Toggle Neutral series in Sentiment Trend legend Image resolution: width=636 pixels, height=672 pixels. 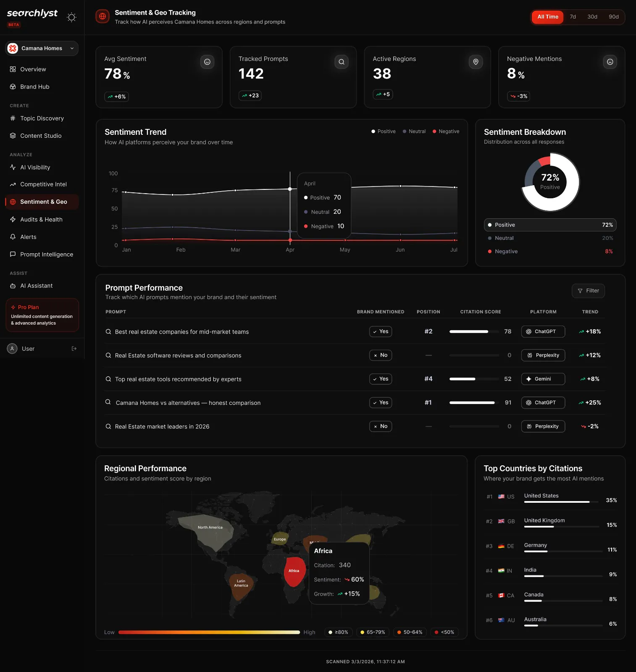[x=414, y=131]
